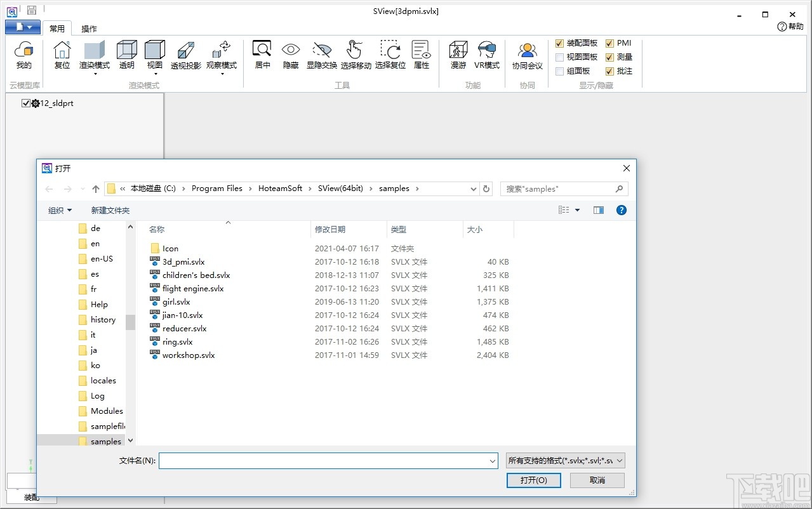The image size is (812, 509).
Task: Toggle the PMI display checkbox
Action: click(609, 43)
